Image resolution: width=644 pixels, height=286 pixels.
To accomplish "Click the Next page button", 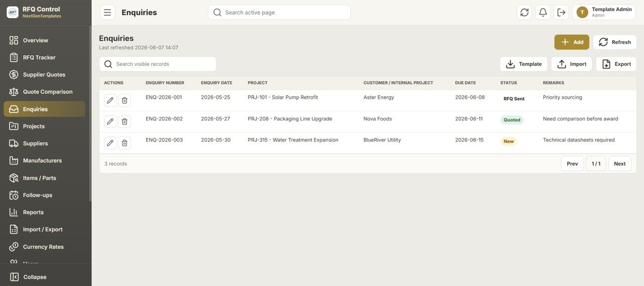I will pyautogui.click(x=620, y=164).
